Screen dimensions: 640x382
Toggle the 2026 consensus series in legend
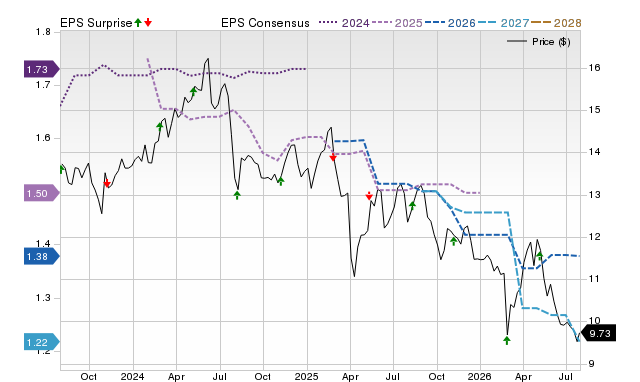click(450, 23)
